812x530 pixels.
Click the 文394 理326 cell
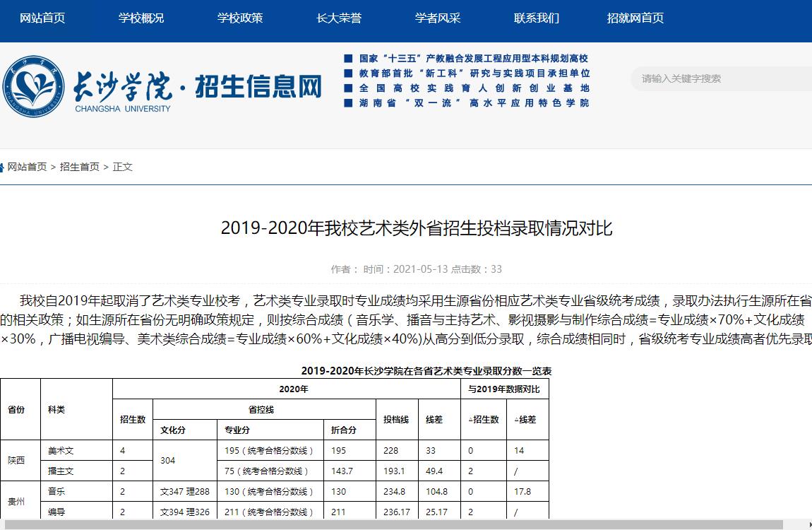click(x=185, y=512)
